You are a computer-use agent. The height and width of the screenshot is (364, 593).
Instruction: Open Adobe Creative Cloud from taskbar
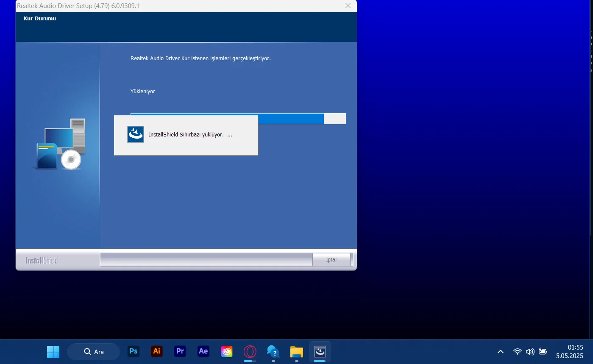tap(227, 352)
